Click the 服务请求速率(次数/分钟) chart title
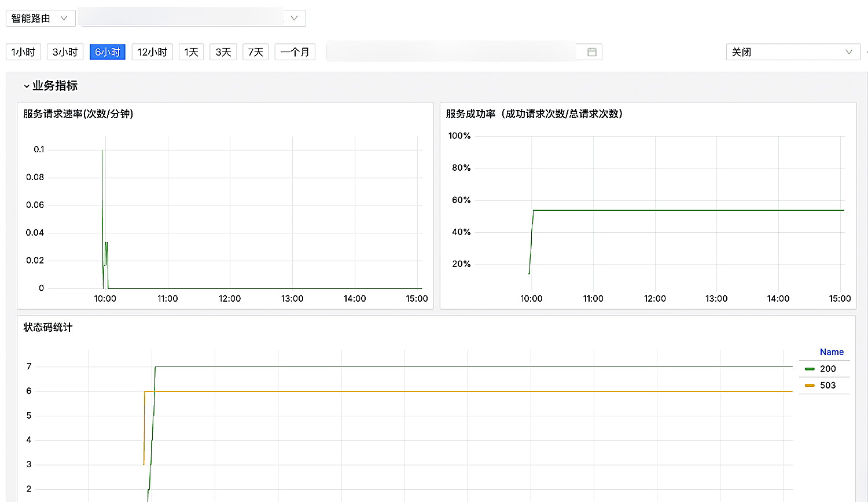The height and width of the screenshot is (502, 868). tap(78, 114)
